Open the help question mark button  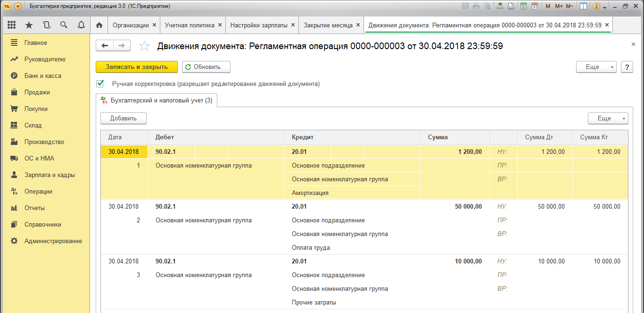627,67
